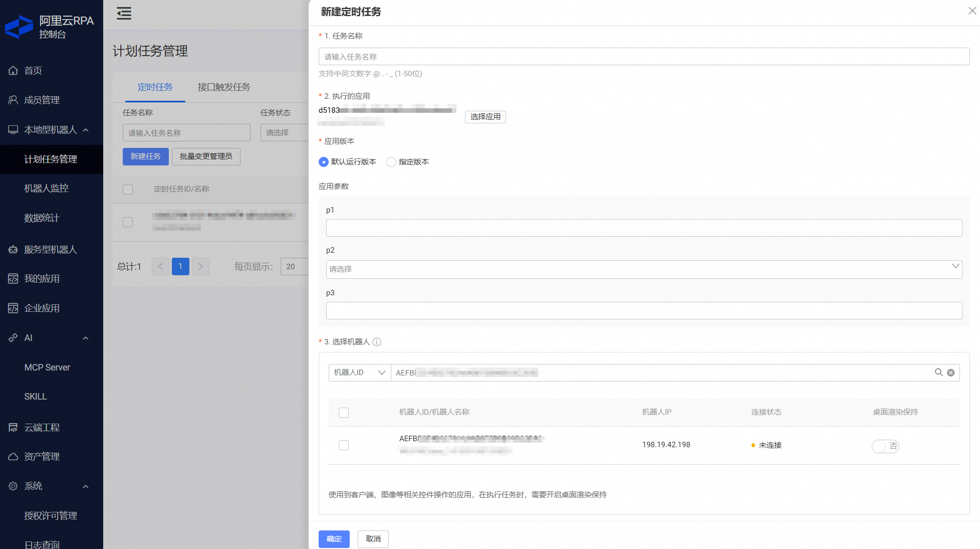Click the AI link icon in sidebar
Image resolution: width=980 pixels, height=549 pixels.
(13, 338)
